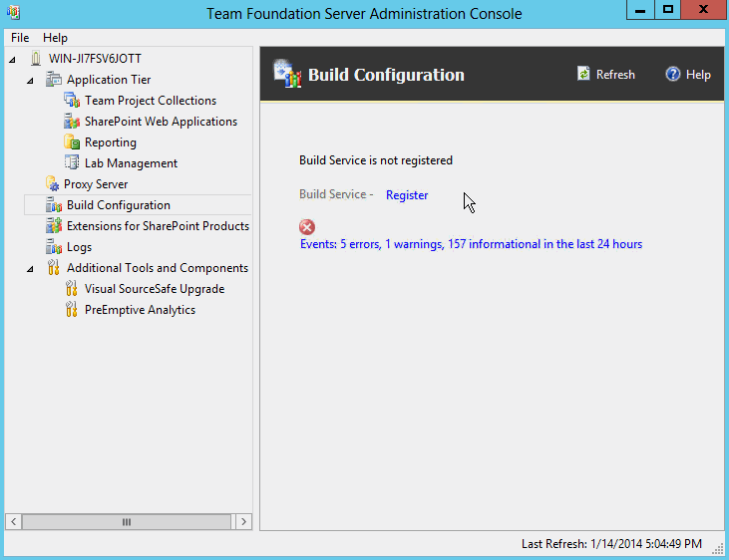Collapse Additional Tools and Components node
The height and width of the screenshot is (560, 729).
click(30, 268)
